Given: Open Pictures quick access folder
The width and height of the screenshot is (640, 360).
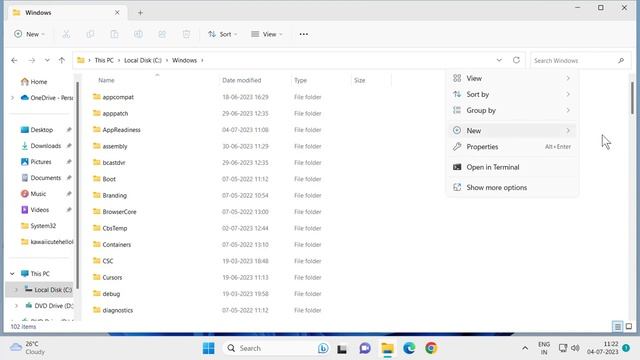Looking at the screenshot, I should (x=36, y=162).
